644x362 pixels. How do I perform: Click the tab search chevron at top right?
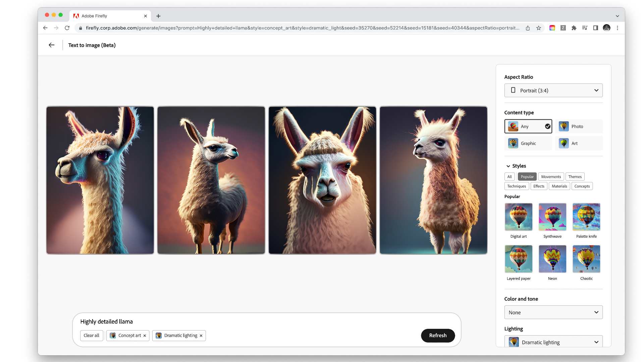click(618, 16)
